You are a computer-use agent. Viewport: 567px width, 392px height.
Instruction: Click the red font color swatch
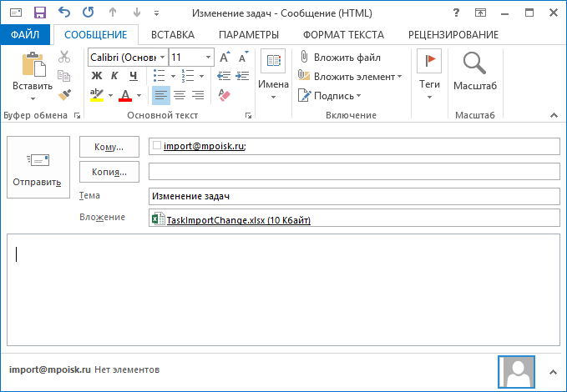[x=125, y=95]
